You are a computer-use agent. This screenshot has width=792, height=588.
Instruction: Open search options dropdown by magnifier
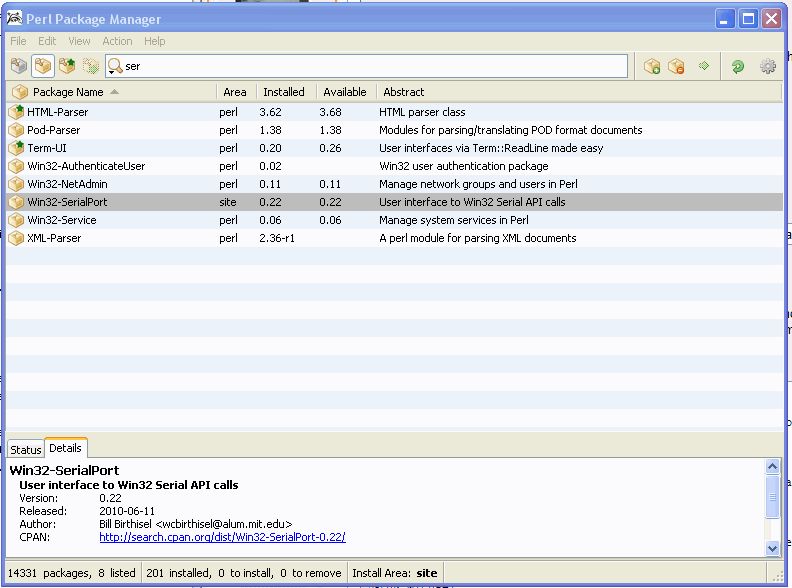point(115,66)
